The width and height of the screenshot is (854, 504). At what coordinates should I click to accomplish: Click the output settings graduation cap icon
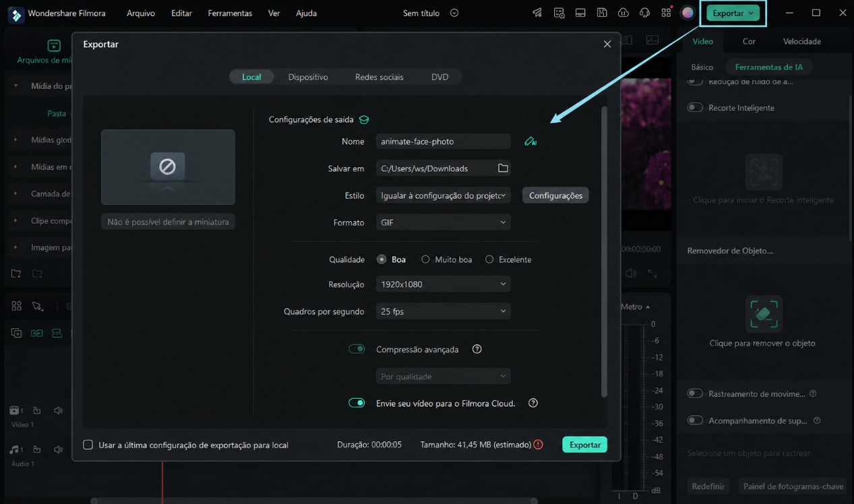click(x=364, y=120)
